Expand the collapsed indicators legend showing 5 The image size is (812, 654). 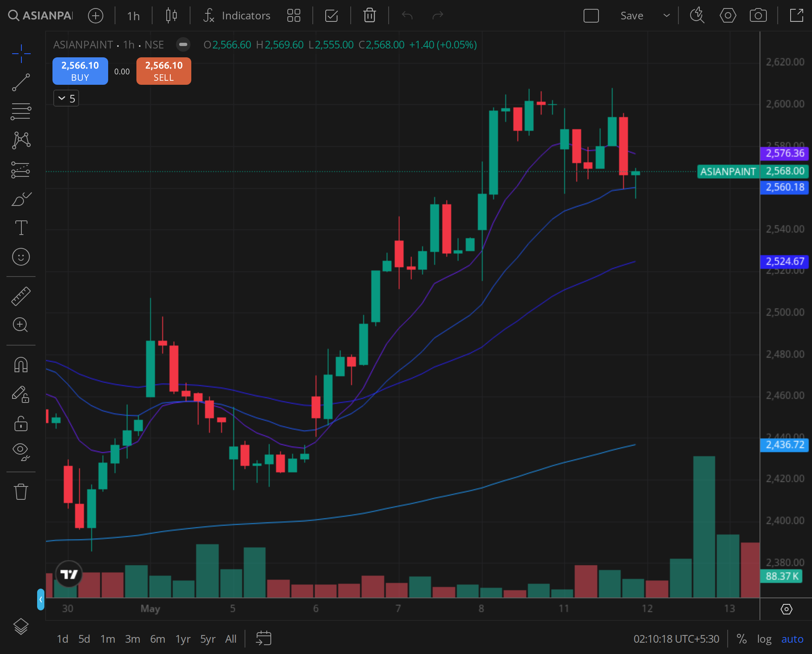66,99
